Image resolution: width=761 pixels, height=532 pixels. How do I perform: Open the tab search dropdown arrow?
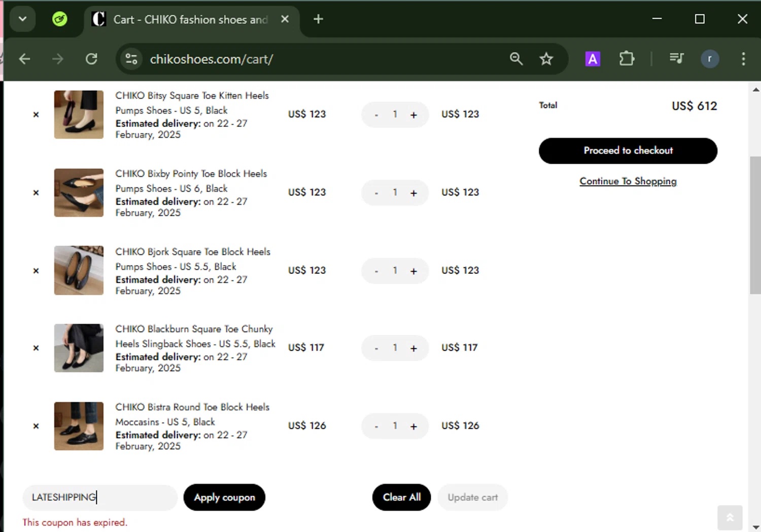coord(22,19)
